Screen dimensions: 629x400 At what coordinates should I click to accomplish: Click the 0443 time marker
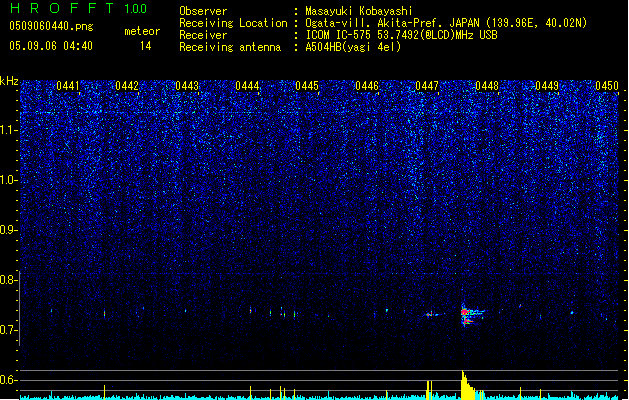pyautogui.click(x=187, y=86)
